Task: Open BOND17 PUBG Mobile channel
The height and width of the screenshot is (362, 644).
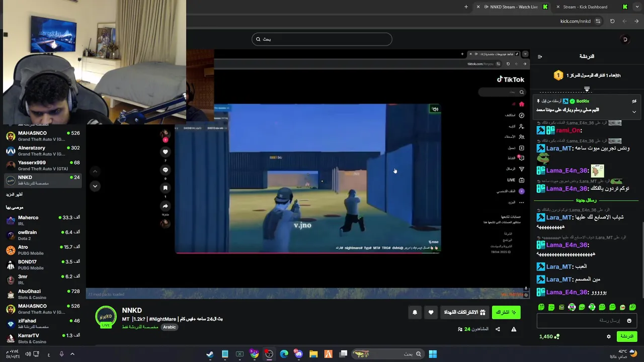Action: [x=43, y=264]
